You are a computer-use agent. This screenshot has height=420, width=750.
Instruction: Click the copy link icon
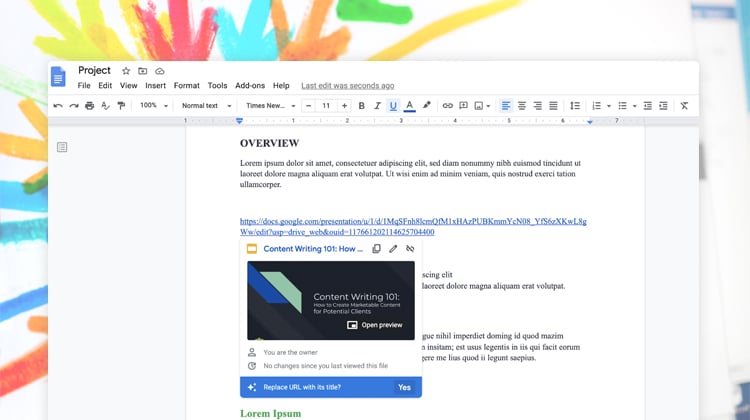pyautogui.click(x=376, y=249)
